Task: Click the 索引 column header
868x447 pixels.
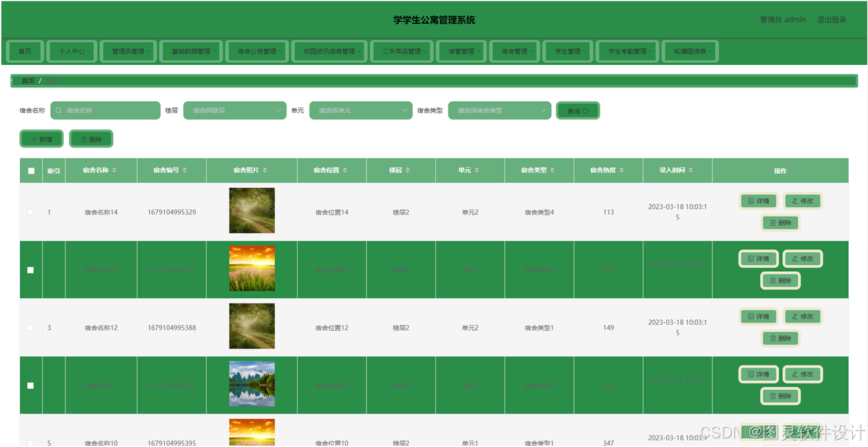Action: pos(54,171)
